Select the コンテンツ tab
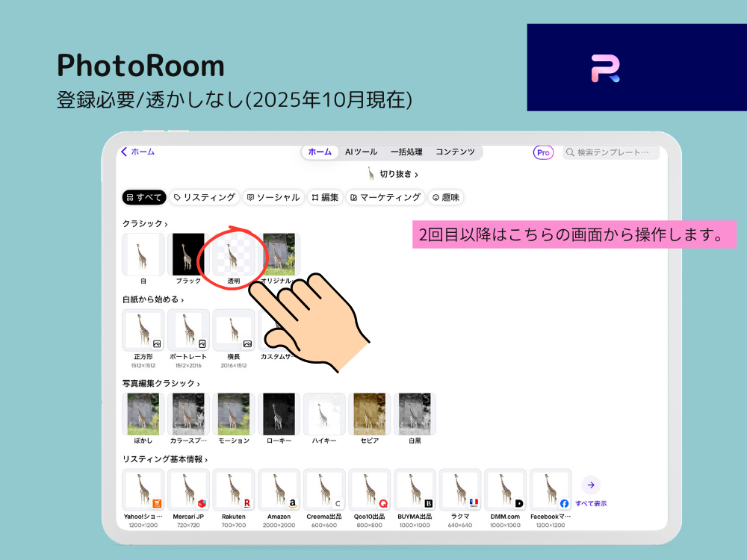 (455, 152)
